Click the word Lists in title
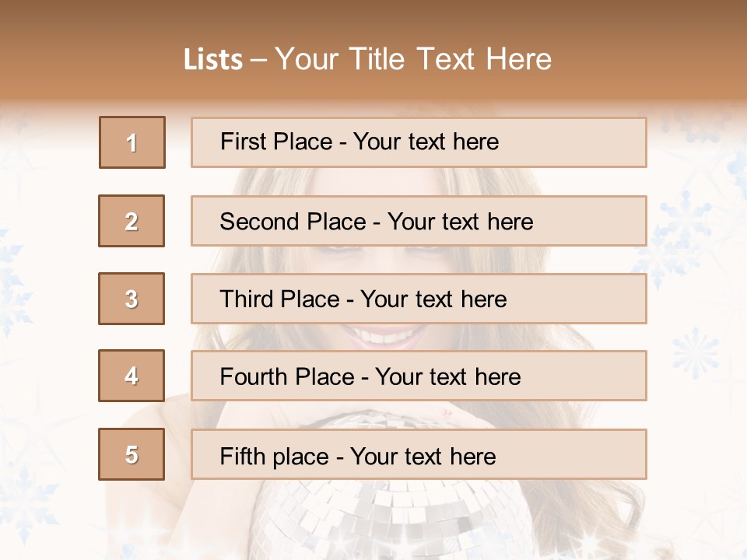 pos(213,59)
